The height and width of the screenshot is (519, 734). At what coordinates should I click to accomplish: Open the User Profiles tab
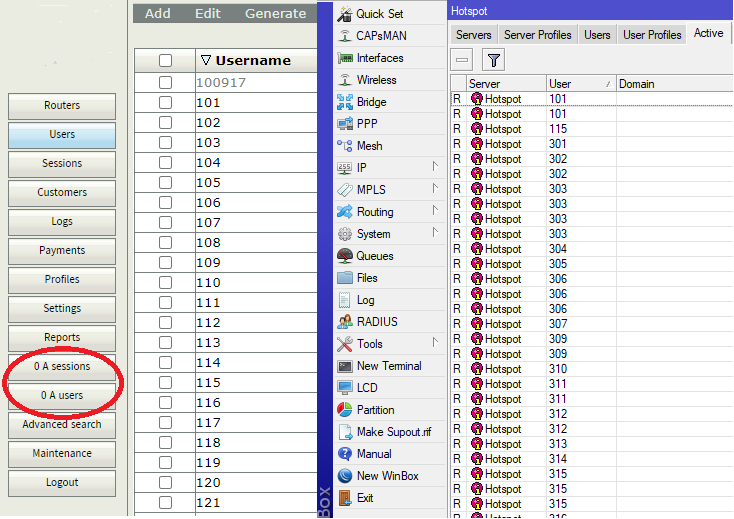coord(652,35)
